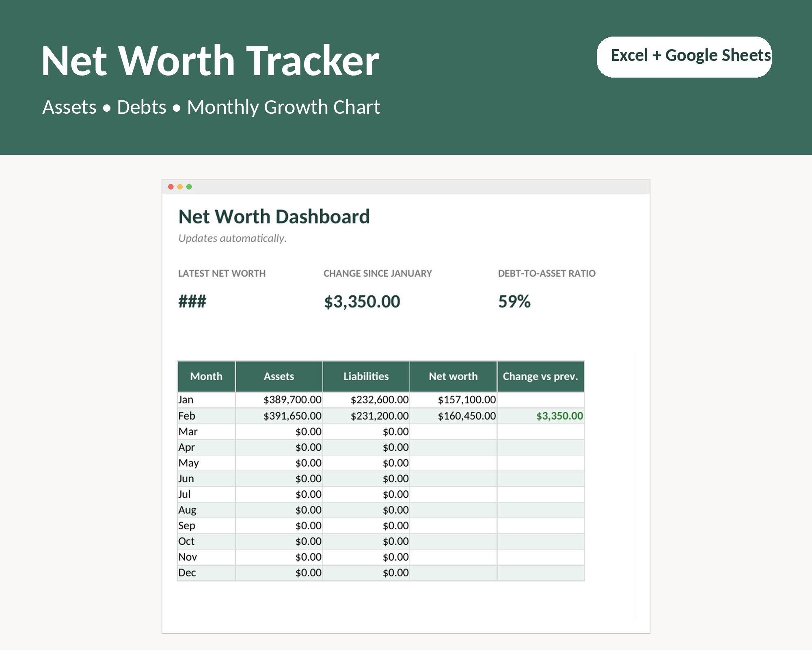Select the Dec month cell
Image resolution: width=812 pixels, height=650 pixels.
point(206,573)
